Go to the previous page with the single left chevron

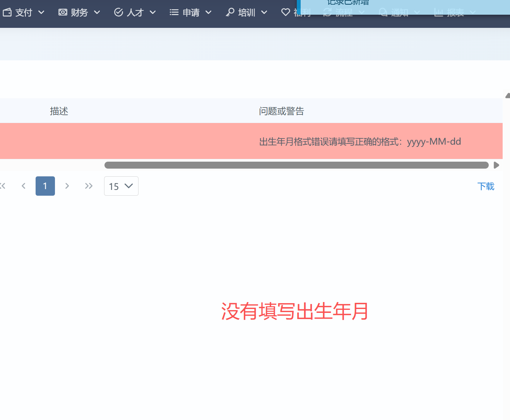point(24,186)
